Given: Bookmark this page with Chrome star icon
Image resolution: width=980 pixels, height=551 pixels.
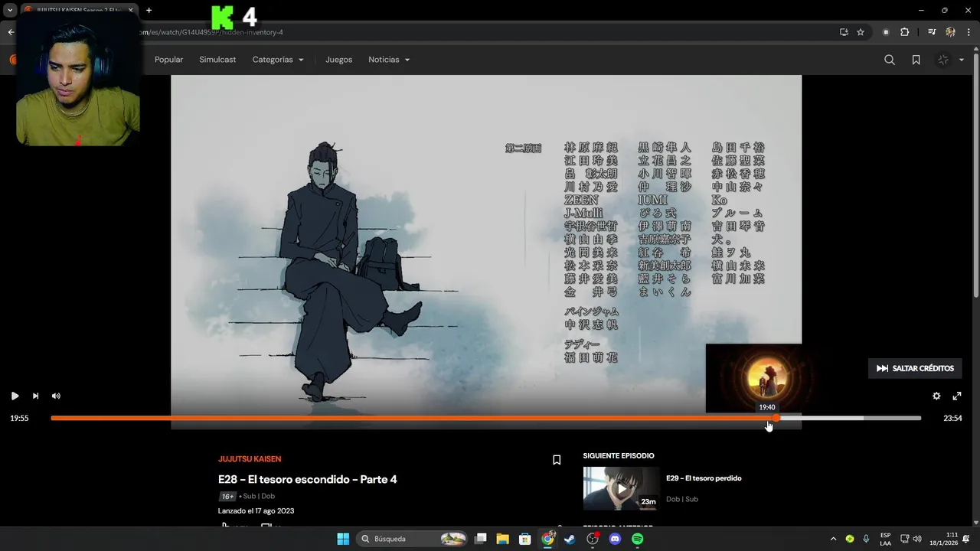Looking at the screenshot, I should 861,32.
